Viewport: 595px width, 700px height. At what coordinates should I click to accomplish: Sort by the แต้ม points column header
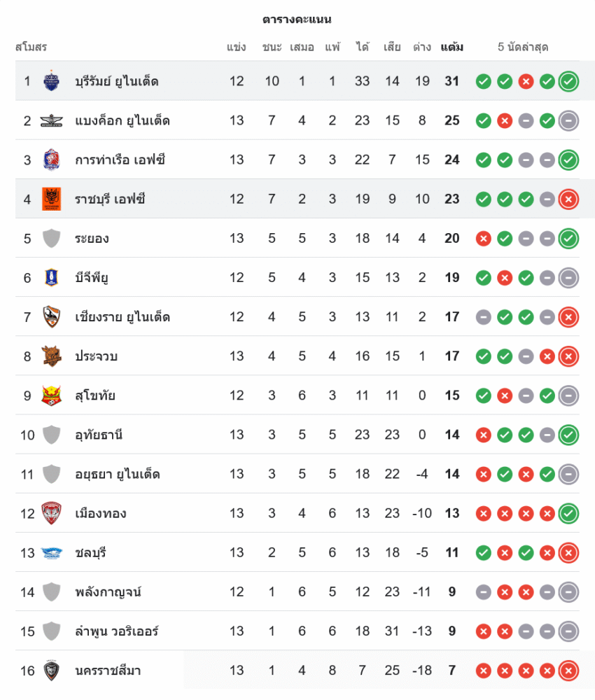coord(451,48)
